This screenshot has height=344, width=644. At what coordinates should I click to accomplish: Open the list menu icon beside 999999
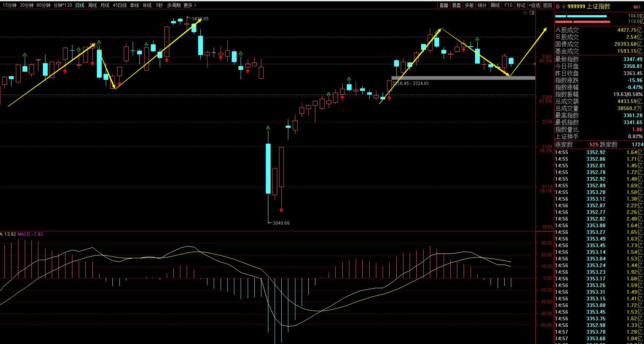click(564, 7)
